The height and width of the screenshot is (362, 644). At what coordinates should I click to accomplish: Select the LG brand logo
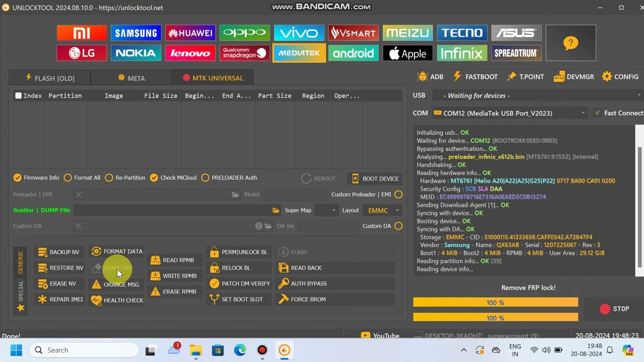click(x=82, y=53)
